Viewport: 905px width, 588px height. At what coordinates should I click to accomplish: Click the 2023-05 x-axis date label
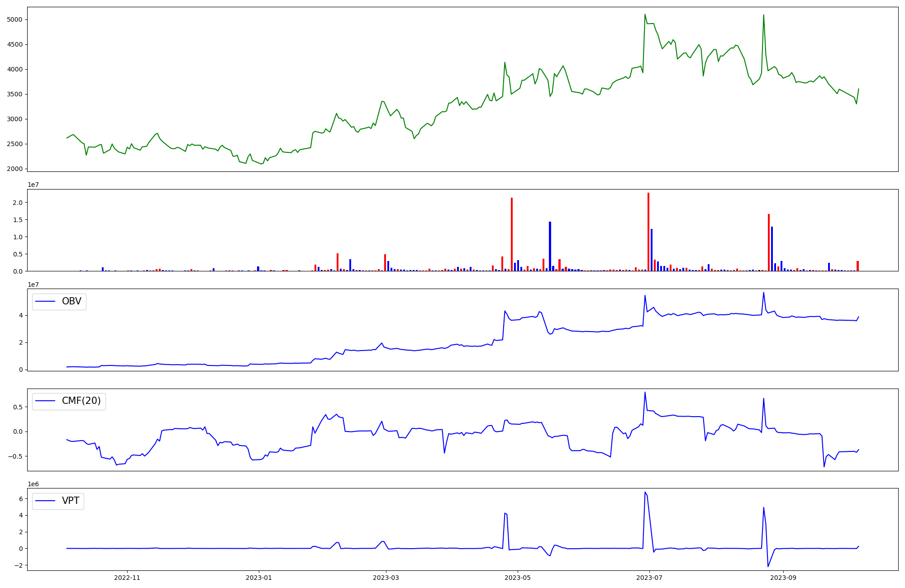tap(518, 578)
